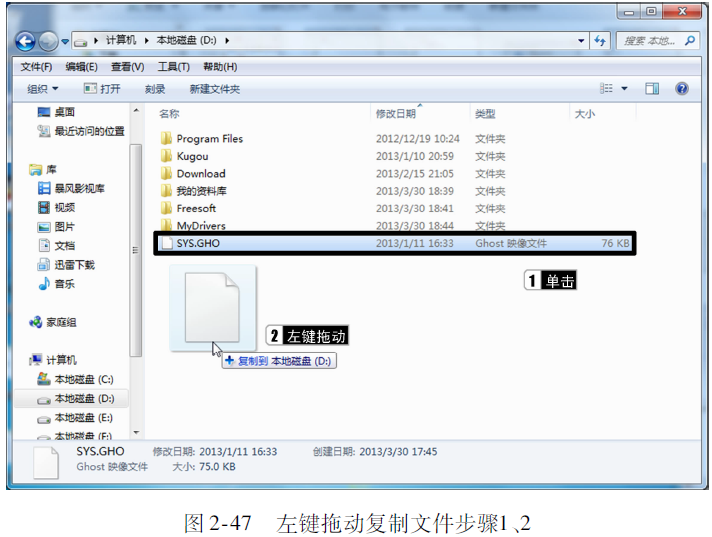Sort by the 修改日期 column header
This screenshot has width=712, height=537.
point(396,113)
